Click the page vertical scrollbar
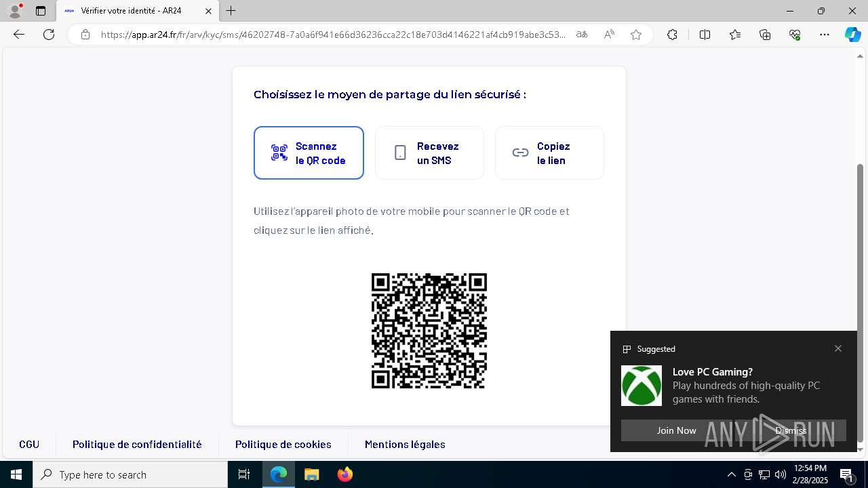Viewport: 868px width, 488px height. click(861, 303)
